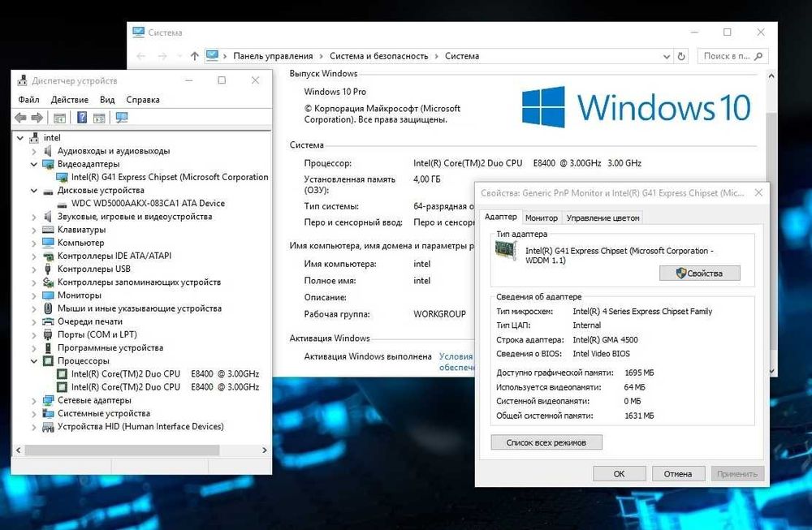
Task: Click the blue help icon in Device Manager toolbar
Action: point(82,118)
